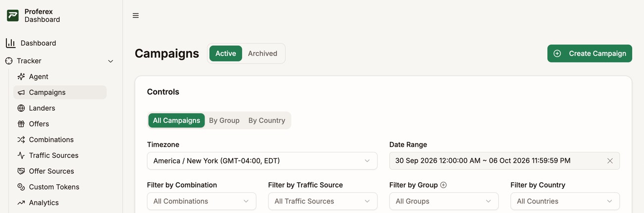Click the plus icon next to Filter by Group
This screenshot has width=644, height=213.
(443, 185)
